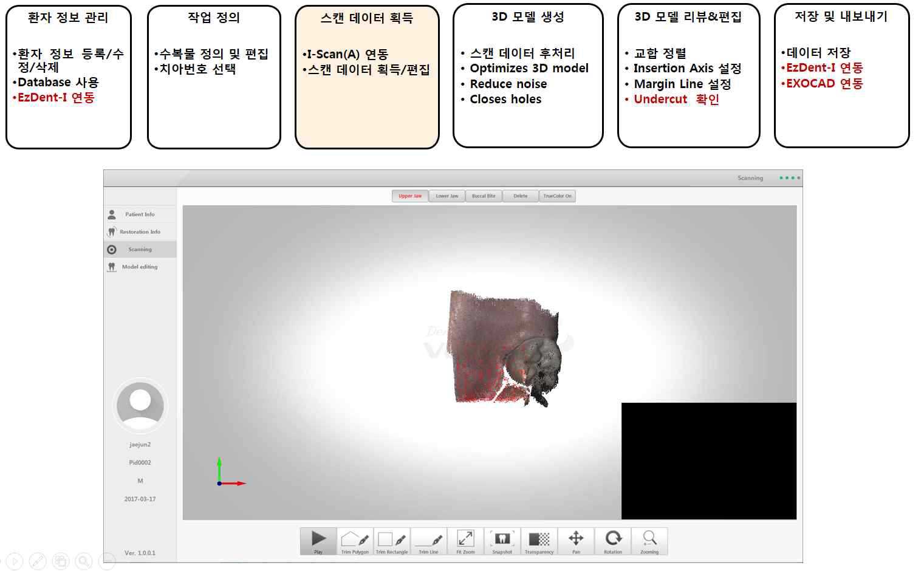The image size is (924, 571).
Task: Click slideshow magnifier zoom control
Action: tap(84, 561)
